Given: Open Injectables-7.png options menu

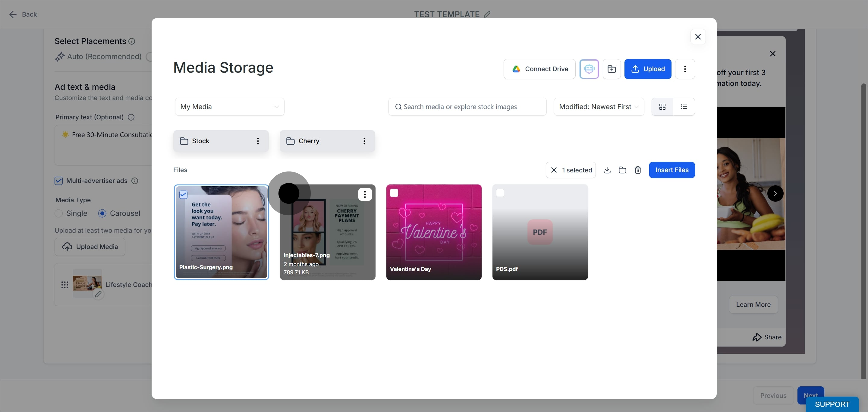Looking at the screenshot, I should tap(365, 194).
